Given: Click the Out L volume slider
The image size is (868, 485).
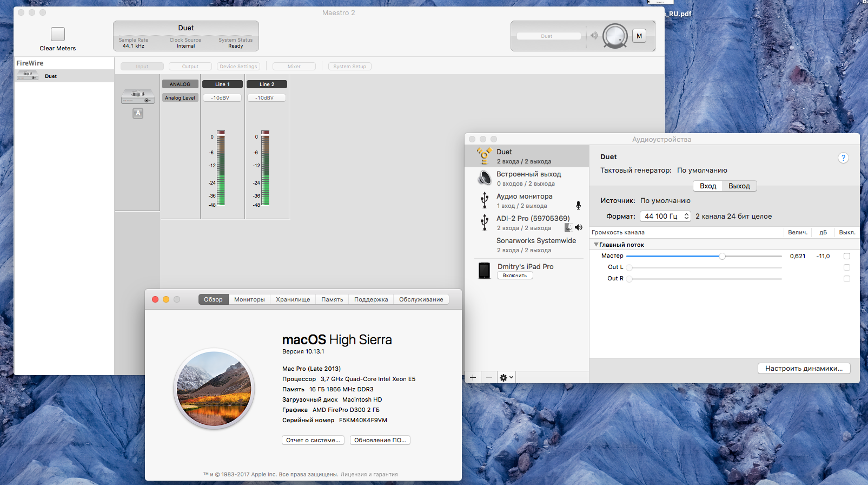Looking at the screenshot, I should coord(704,267).
